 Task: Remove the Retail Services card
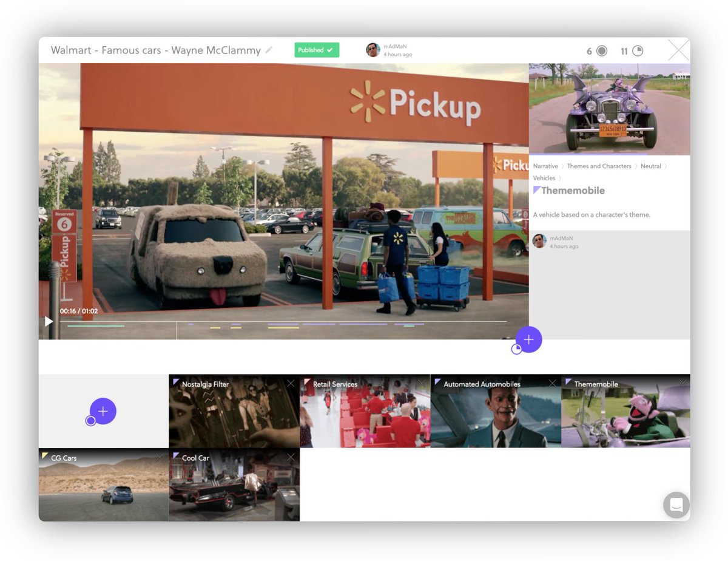[422, 383]
